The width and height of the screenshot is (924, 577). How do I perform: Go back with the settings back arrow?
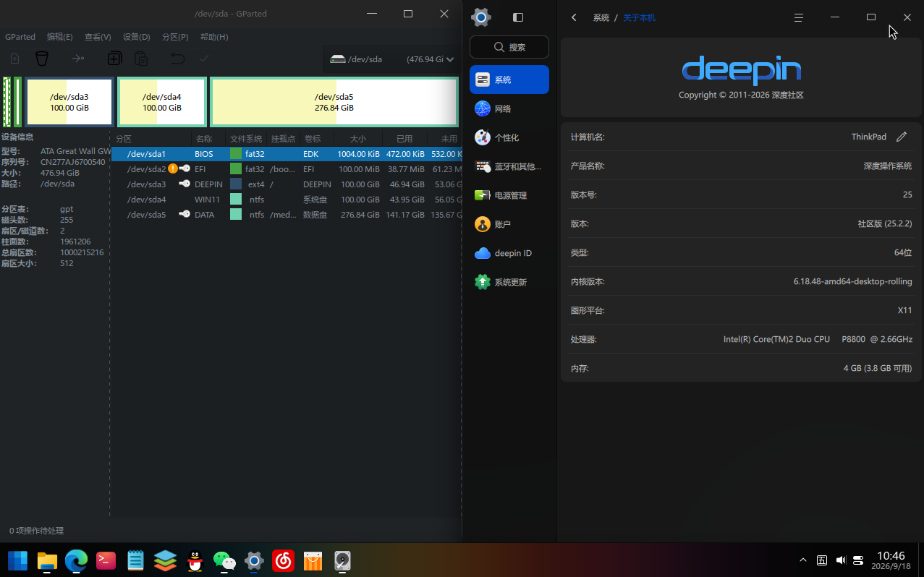574,17
